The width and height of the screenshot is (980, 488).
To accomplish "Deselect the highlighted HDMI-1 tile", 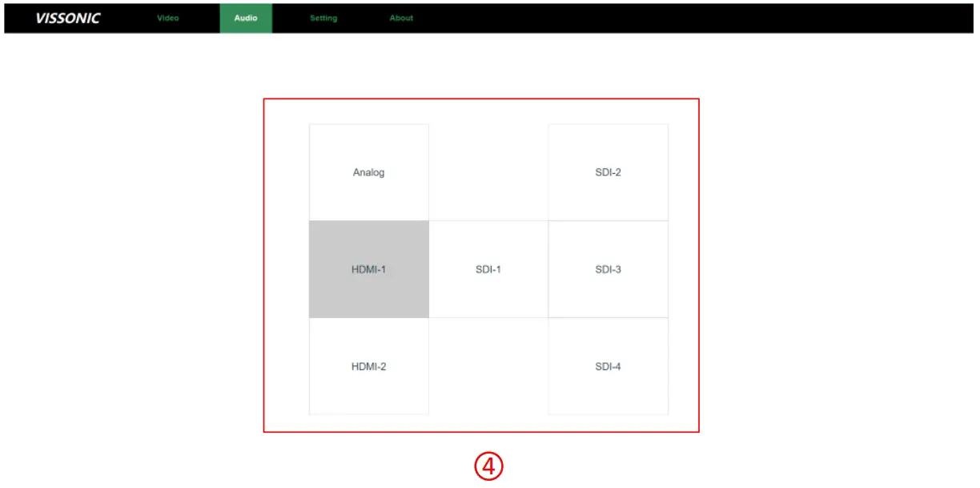I will 368,269.
